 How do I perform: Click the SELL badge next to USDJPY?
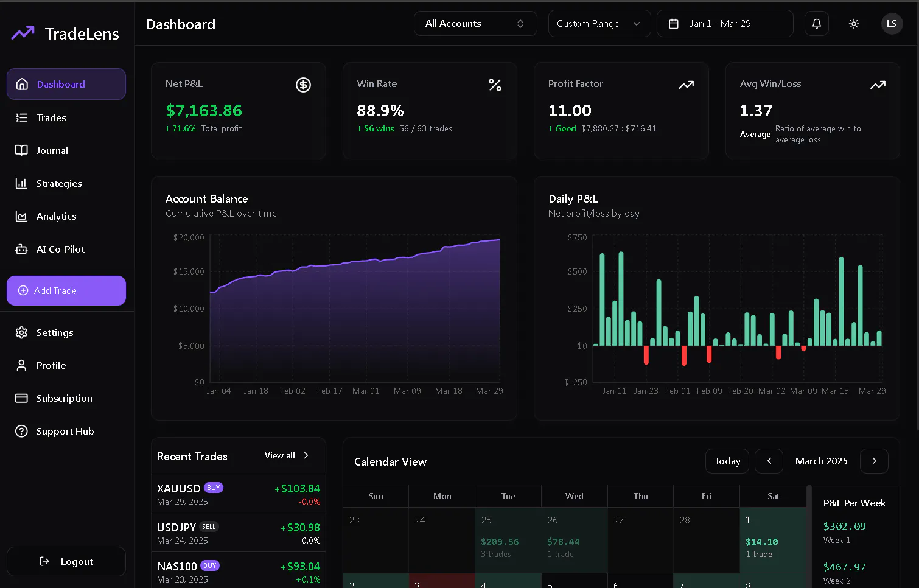pyautogui.click(x=209, y=527)
